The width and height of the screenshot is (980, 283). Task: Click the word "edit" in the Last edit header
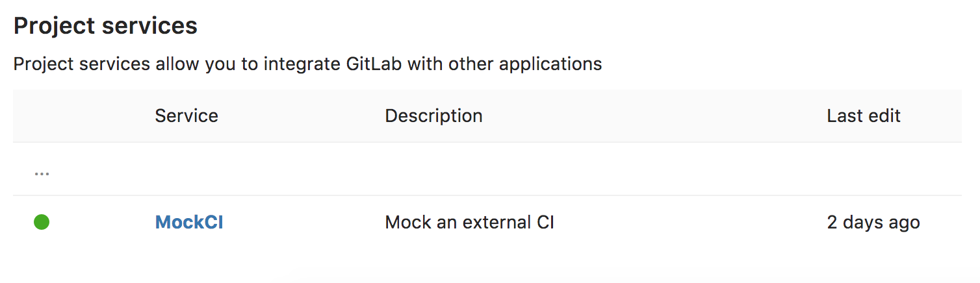pos(883,116)
